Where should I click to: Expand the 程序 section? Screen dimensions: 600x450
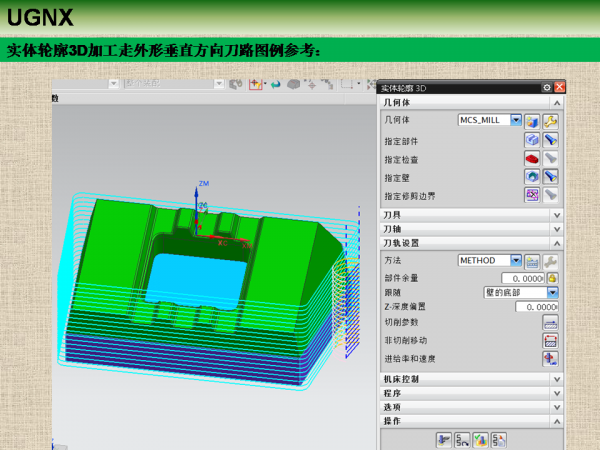pos(557,393)
